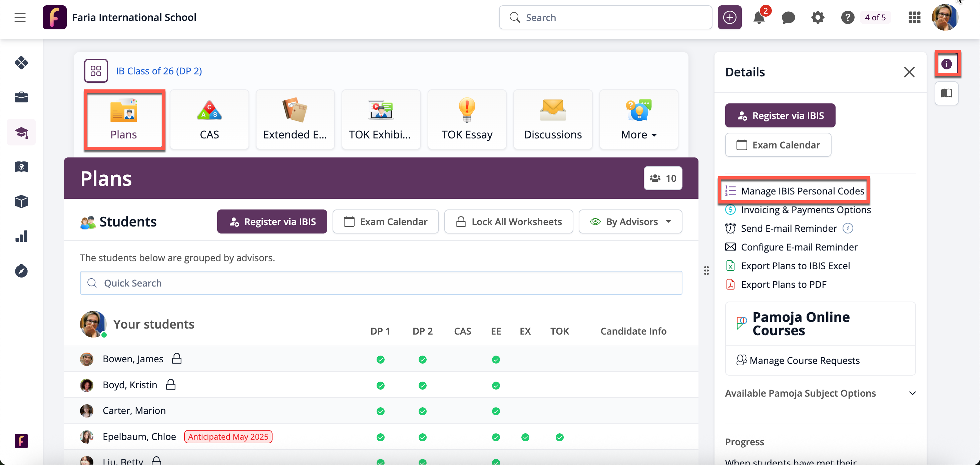Click Manage IBIS Personal Codes link
980x465 pixels.
point(802,191)
